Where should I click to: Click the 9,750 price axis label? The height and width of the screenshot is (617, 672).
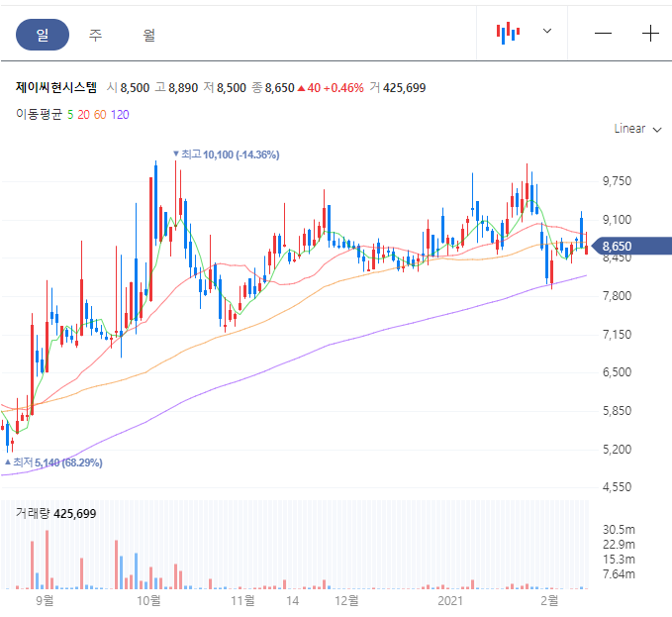[x=617, y=181]
